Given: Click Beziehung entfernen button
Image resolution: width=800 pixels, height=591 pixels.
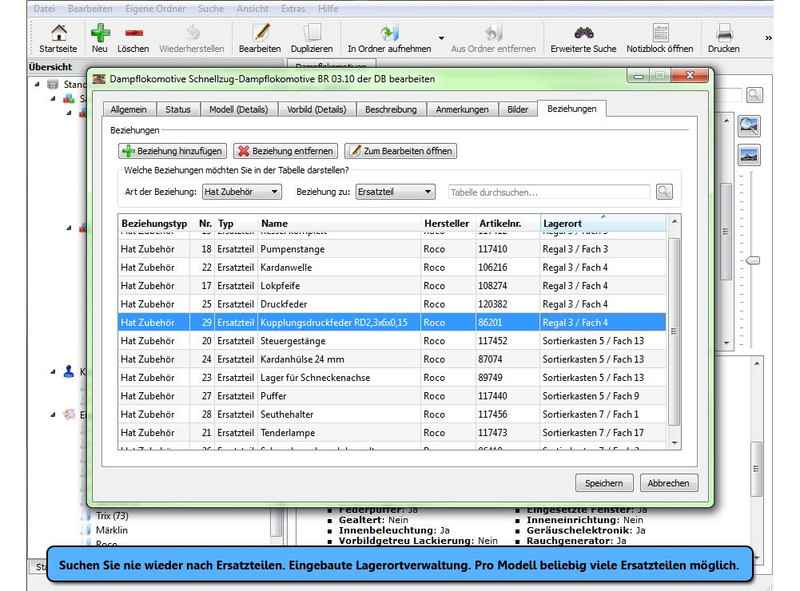Looking at the screenshot, I should (286, 151).
